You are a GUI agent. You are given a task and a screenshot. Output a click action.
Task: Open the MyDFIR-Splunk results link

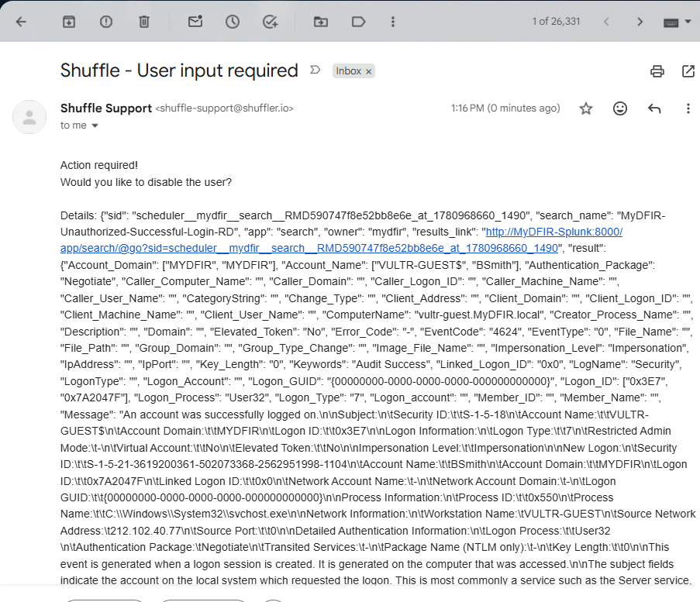click(x=341, y=240)
